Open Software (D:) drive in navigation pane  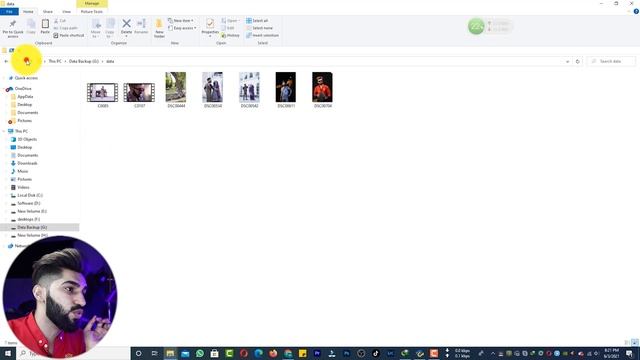coord(29,203)
